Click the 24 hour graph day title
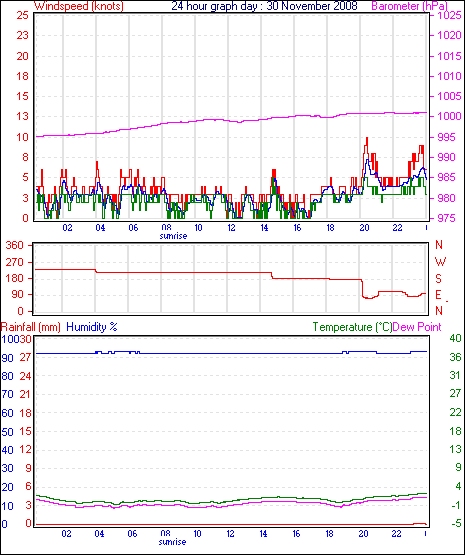Image resolution: width=465 pixels, height=556 pixels. click(264, 6)
